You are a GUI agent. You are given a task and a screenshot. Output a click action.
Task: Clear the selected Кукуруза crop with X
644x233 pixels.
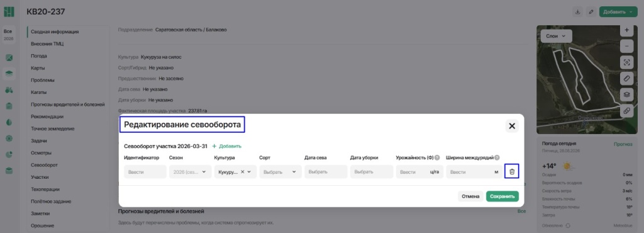tap(242, 172)
